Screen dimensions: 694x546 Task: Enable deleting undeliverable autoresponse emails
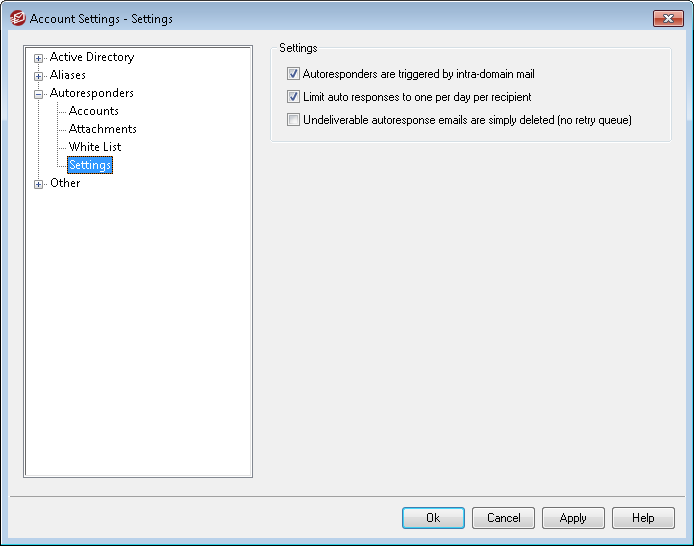293,120
